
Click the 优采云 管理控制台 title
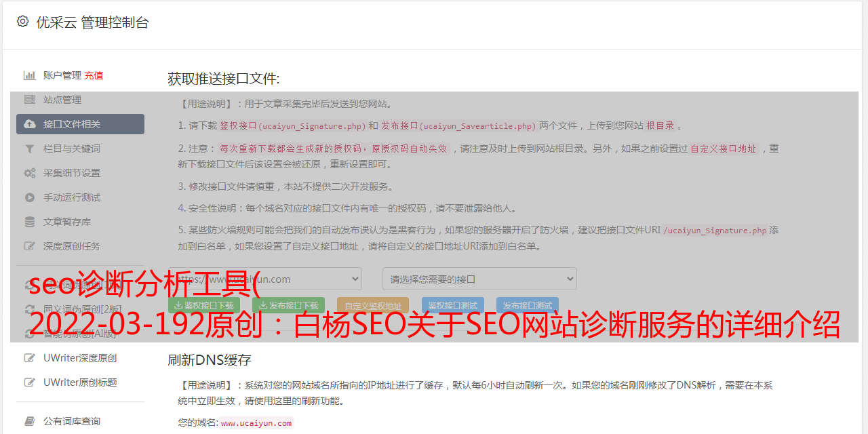pos(92,22)
